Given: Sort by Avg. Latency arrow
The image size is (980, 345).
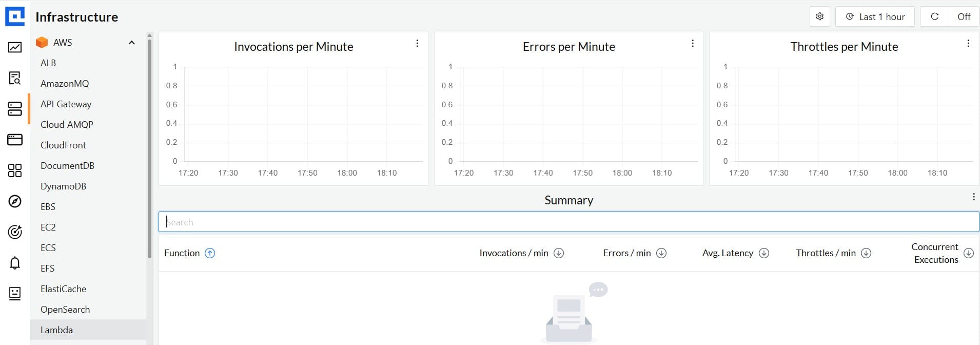Looking at the screenshot, I should (764, 253).
